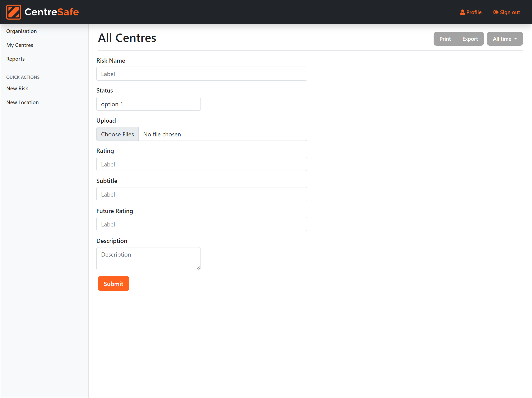Expand the Status option 1 select
The image size is (532, 398).
(148, 104)
